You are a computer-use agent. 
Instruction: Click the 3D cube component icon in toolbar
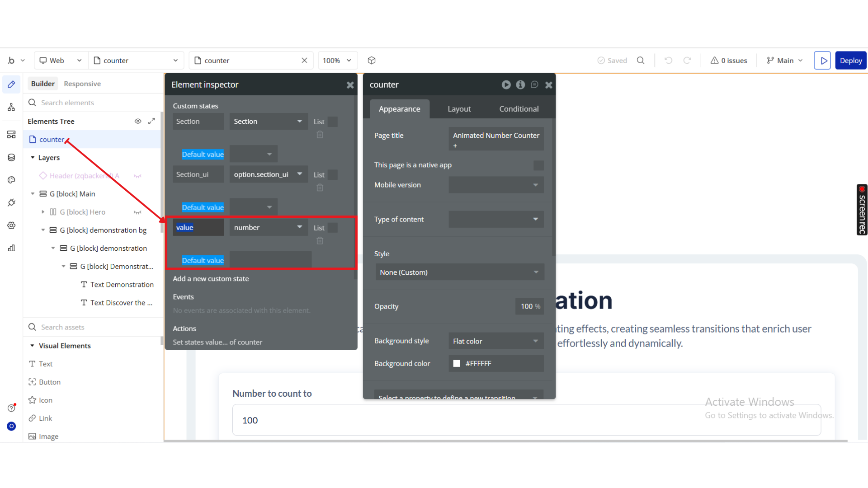click(372, 61)
